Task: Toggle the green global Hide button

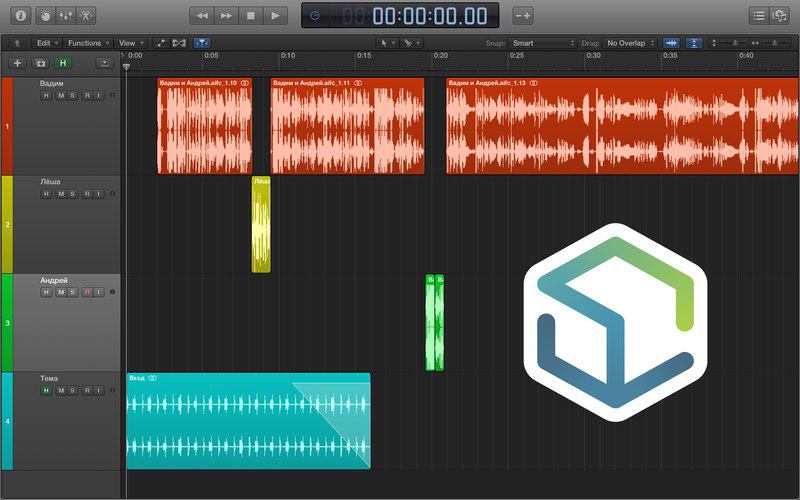Action: (63, 63)
